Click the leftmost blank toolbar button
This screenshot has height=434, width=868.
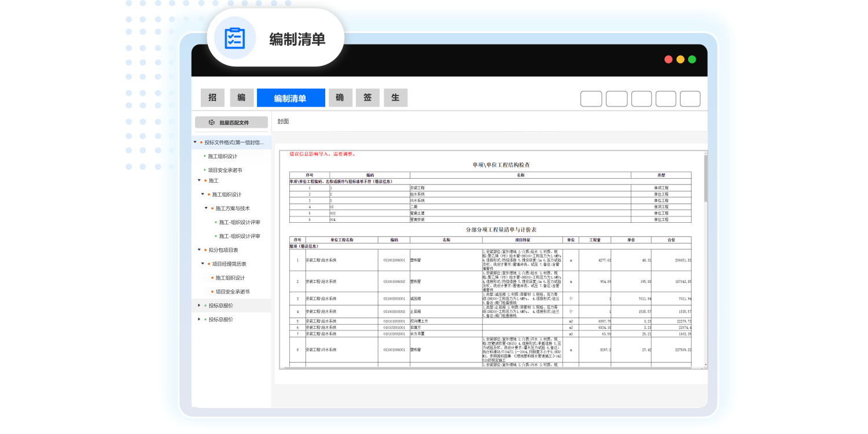(591, 99)
